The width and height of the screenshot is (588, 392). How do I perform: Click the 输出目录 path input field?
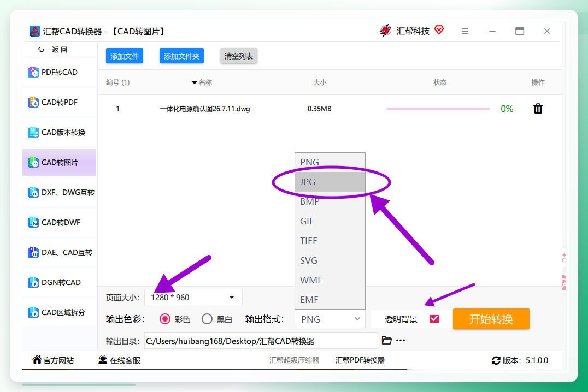[x=261, y=341]
